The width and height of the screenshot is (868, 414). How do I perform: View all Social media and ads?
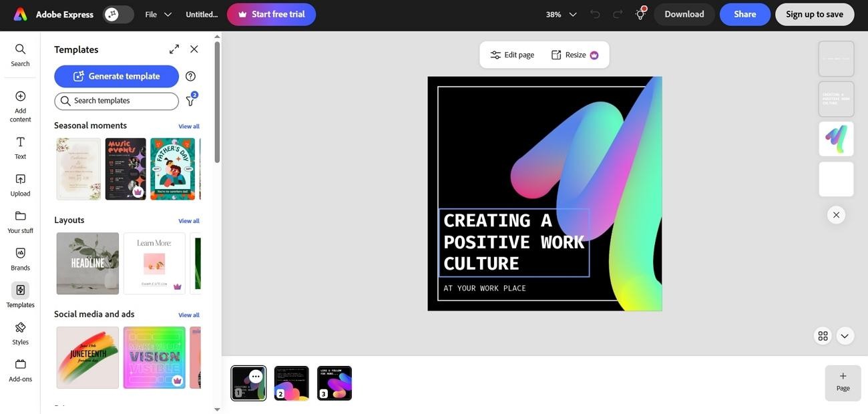[189, 315]
